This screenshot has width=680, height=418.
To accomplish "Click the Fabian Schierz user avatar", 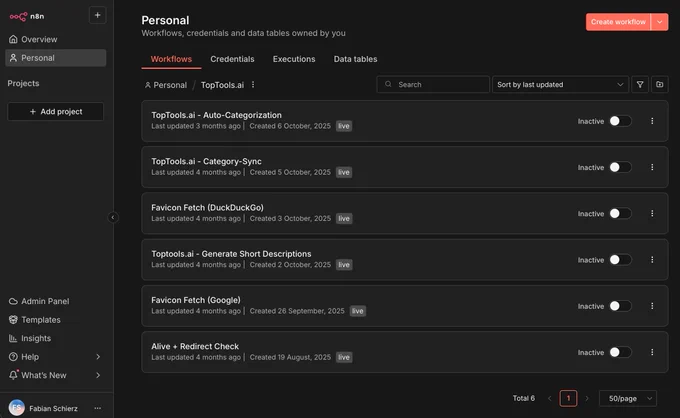I will 16,408.
